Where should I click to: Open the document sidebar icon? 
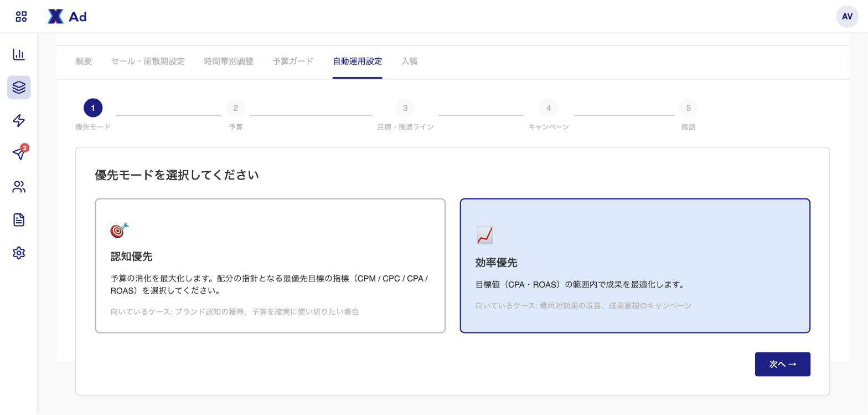(19, 220)
